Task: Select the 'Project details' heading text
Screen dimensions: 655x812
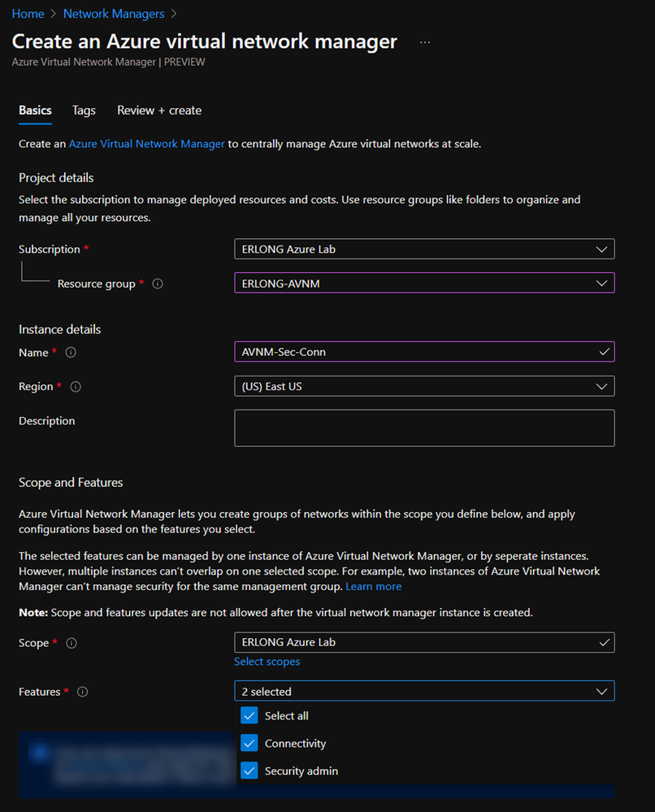Action: click(x=56, y=178)
